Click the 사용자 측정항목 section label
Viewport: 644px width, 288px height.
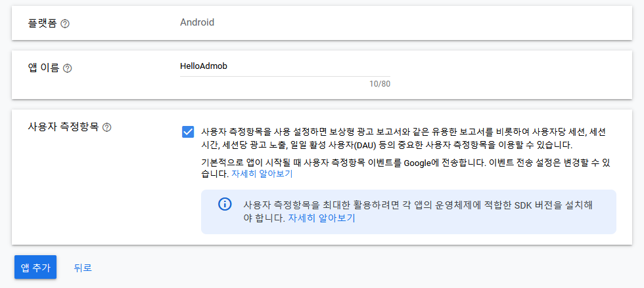pyautogui.click(x=63, y=127)
